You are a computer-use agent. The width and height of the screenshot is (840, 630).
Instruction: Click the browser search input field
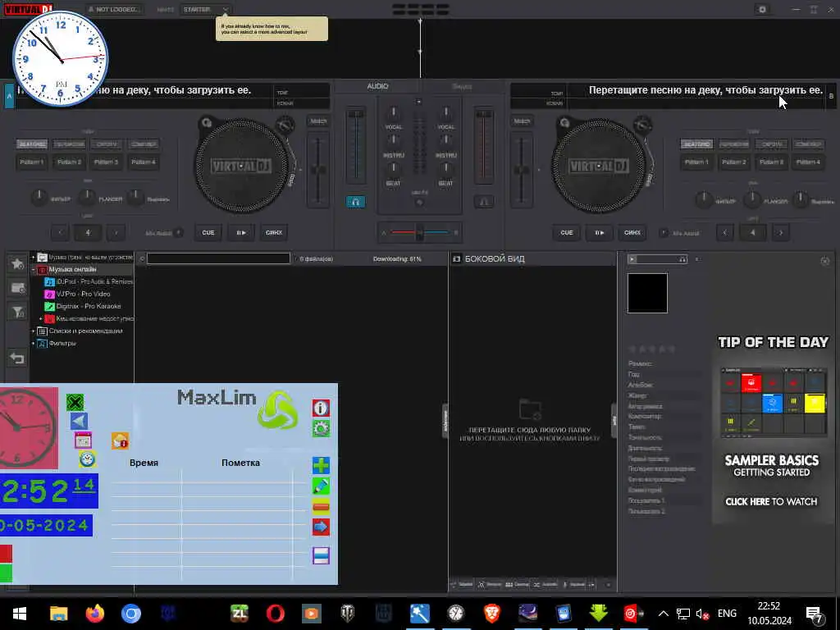point(218,258)
